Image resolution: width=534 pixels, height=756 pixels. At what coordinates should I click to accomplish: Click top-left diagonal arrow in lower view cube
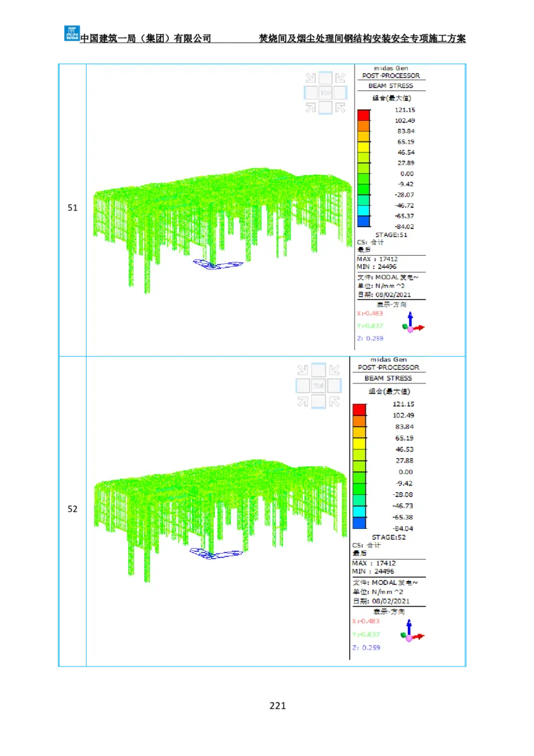(x=302, y=370)
